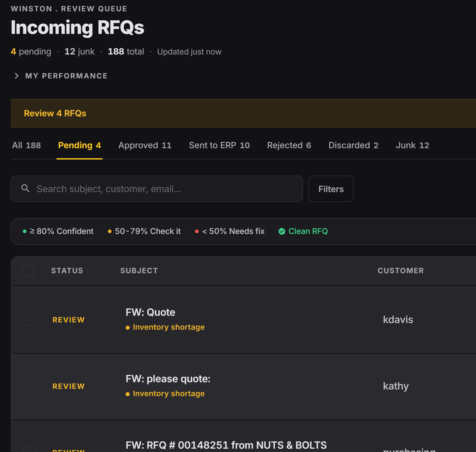View the Discarded 2 tab

353,145
